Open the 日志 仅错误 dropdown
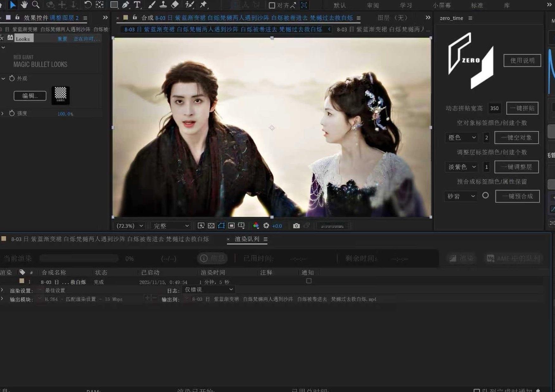Image resolution: width=555 pixels, height=392 pixels. click(x=209, y=289)
